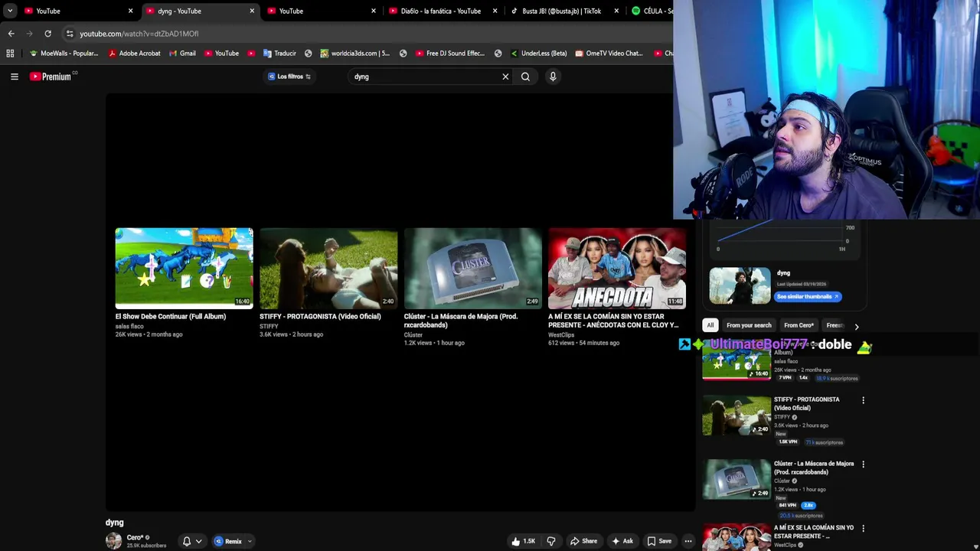Expand notification options chevron beside bell
The height and width of the screenshot is (551, 980).
coord(198,541)
